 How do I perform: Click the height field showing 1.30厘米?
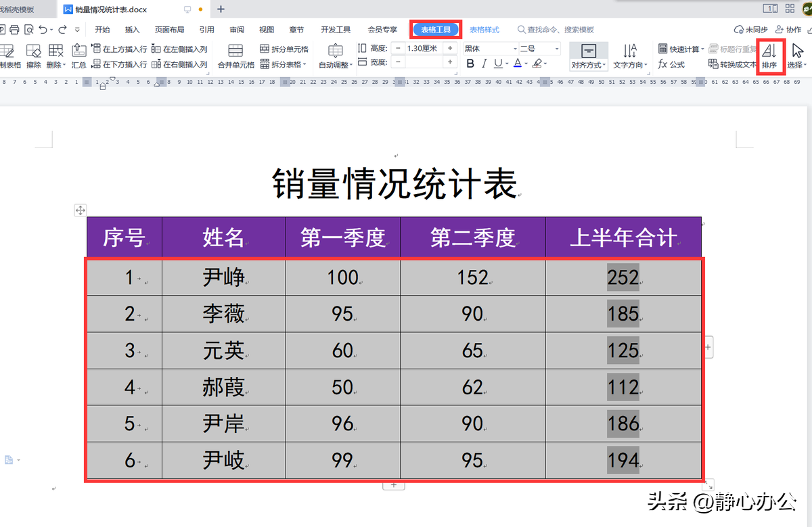click(424, 49)
